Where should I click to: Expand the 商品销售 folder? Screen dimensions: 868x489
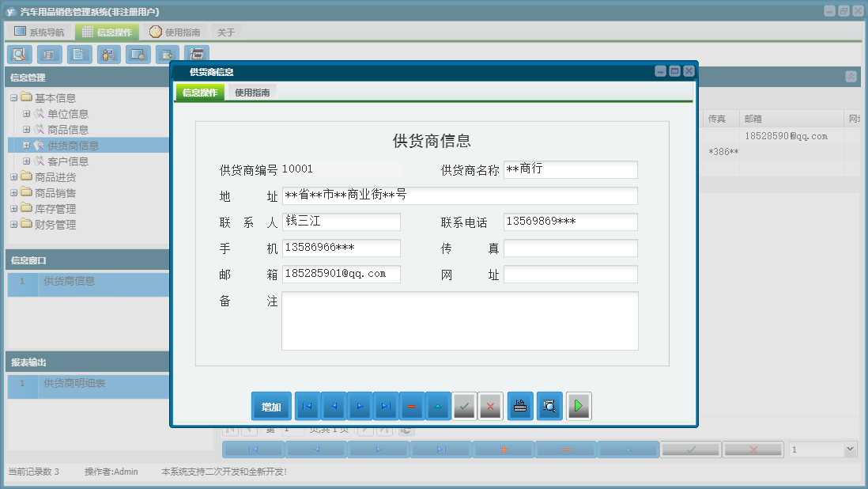[x=14, y=193]
